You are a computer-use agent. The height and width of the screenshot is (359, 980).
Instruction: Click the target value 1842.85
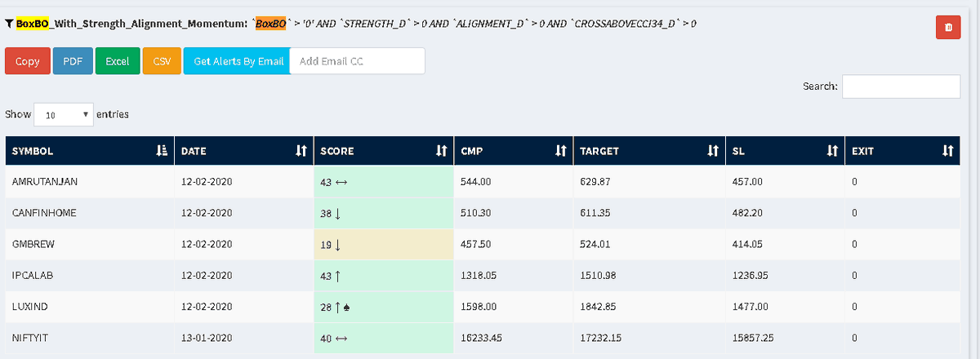point(597,306)
